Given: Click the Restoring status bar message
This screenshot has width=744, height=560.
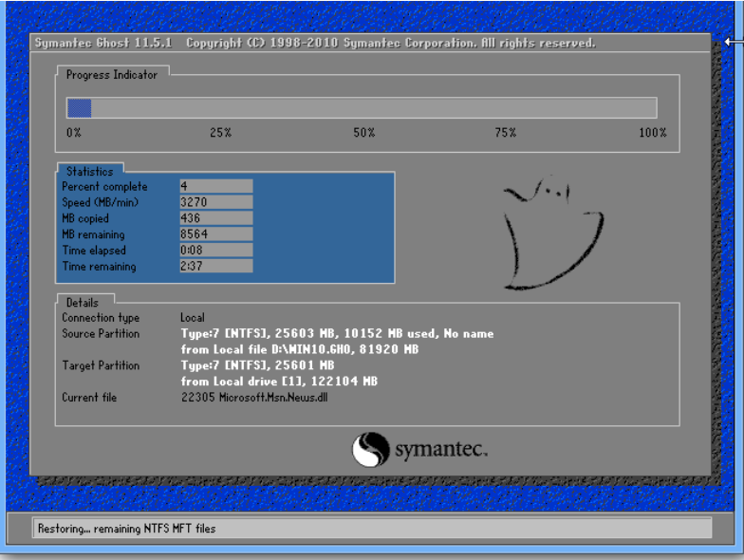Looking at the screenshot, I should point(126,528).
